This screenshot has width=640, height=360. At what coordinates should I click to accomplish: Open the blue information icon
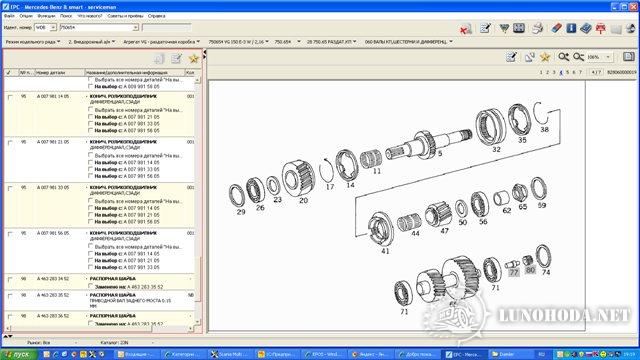coord(571,28)
